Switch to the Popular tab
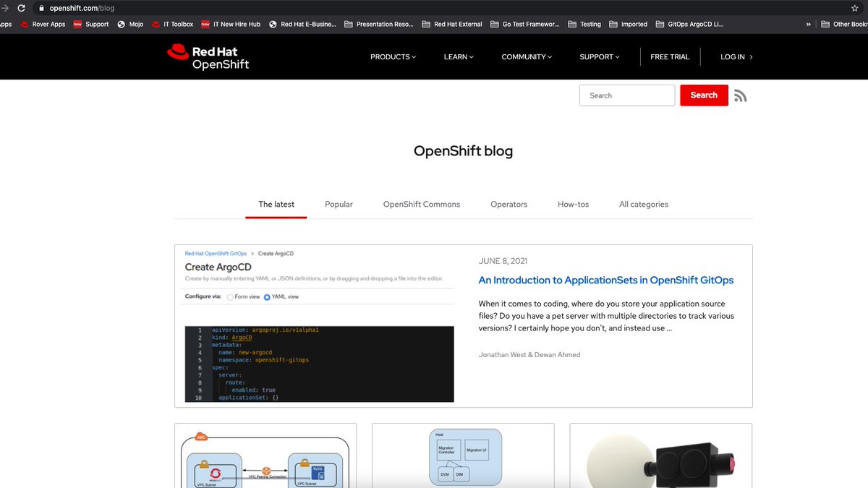The image size is (868, 488). (339, 205)
